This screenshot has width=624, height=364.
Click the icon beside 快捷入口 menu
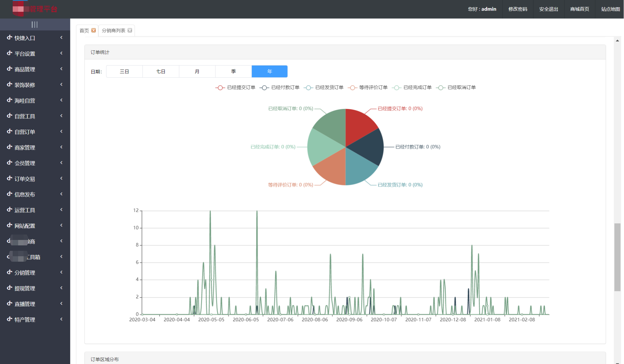tap(9, 38)
